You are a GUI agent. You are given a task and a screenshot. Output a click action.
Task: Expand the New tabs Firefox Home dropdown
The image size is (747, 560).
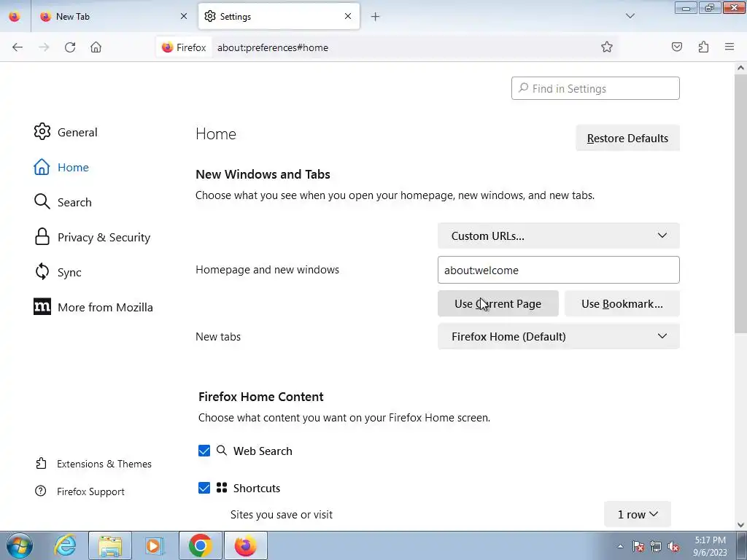(x=558, y=337)
